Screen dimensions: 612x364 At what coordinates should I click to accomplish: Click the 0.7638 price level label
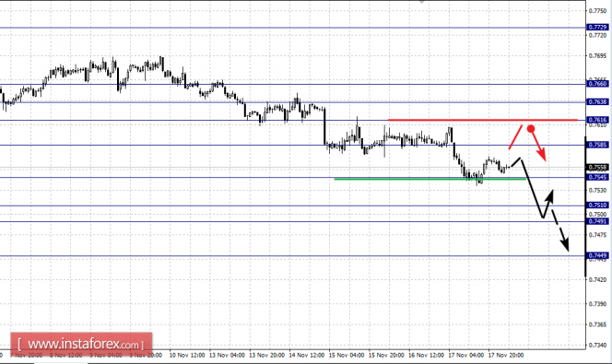point(597,101)
